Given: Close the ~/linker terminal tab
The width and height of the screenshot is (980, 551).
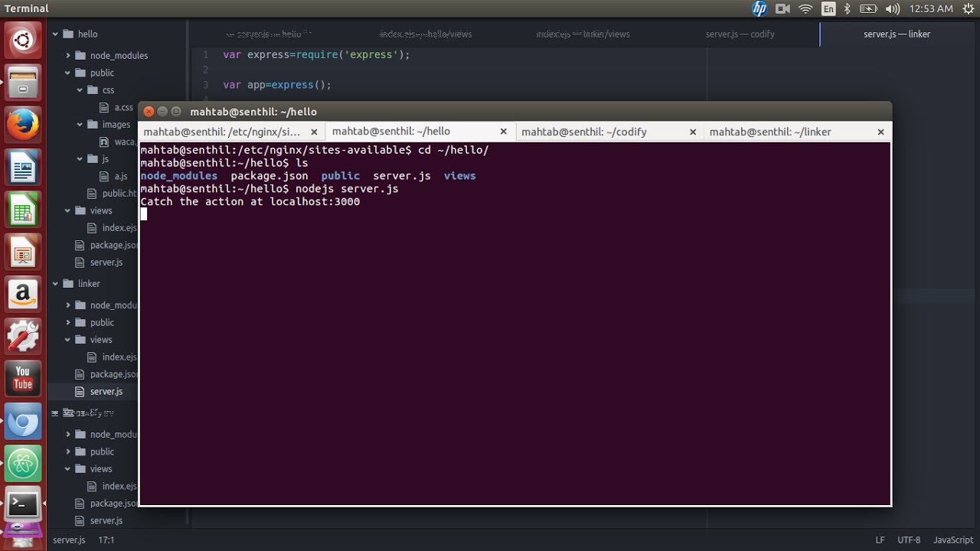Looking at the screenshot, I should pos(880,132).
